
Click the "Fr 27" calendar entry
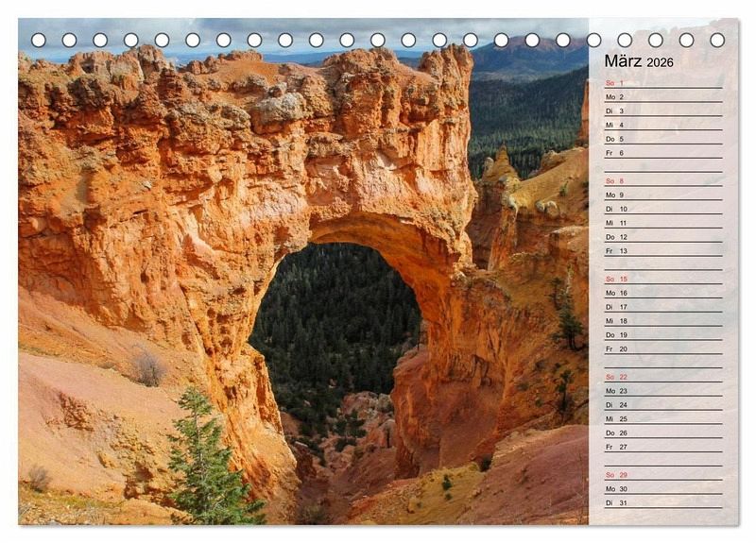[x=663, y=447]
